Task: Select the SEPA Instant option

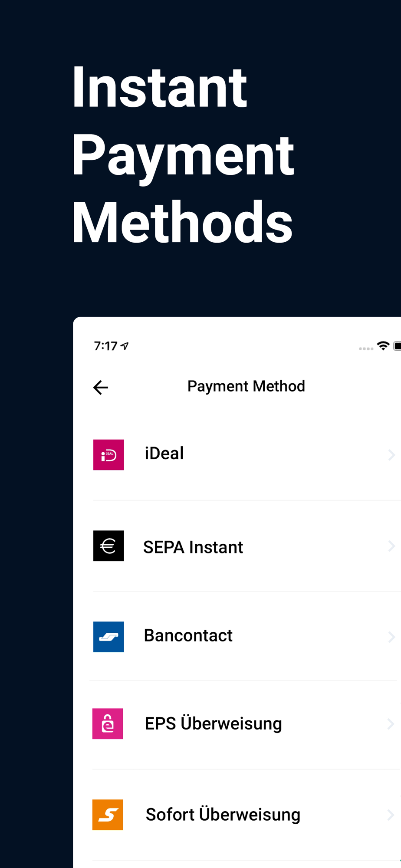Action: [193, 547]
